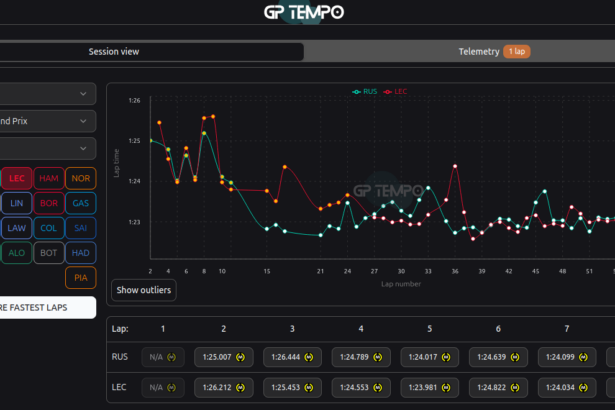
Task: Open the third sidebar dropdown
Action: tap(47, 148)
